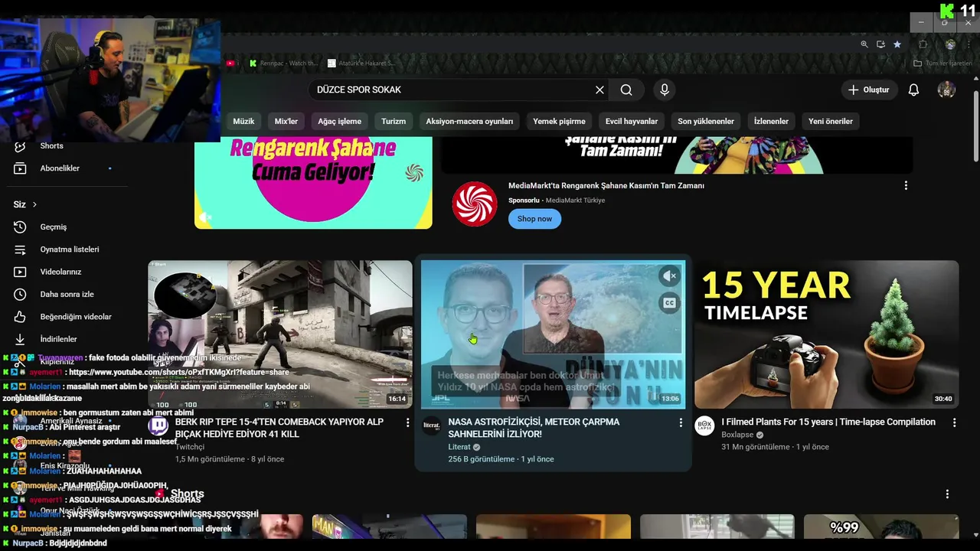Image resolution: width=980 pixels, height=551 pixels.
Task: Click the Twitchçi channel avatar
Action: [158, 426]
